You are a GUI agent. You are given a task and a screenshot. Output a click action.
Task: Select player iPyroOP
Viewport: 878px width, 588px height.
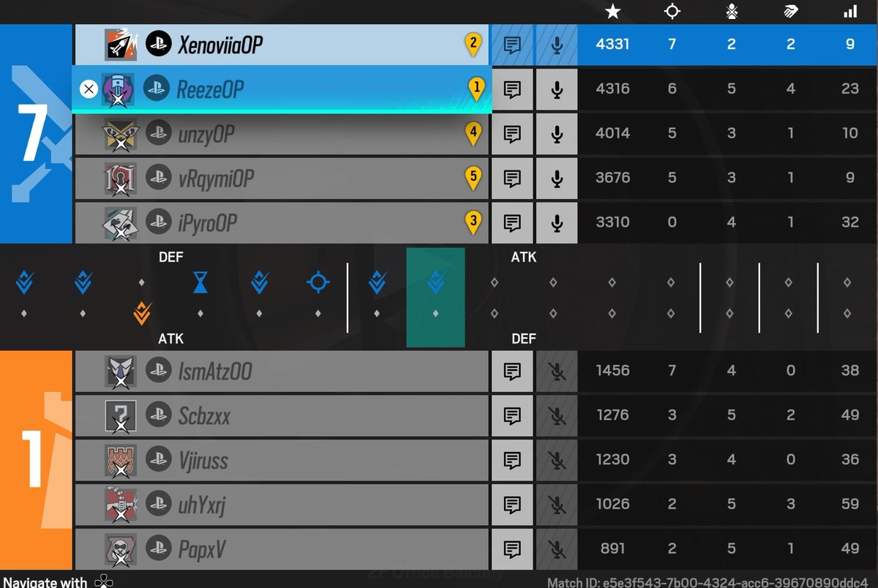(282, 223)
